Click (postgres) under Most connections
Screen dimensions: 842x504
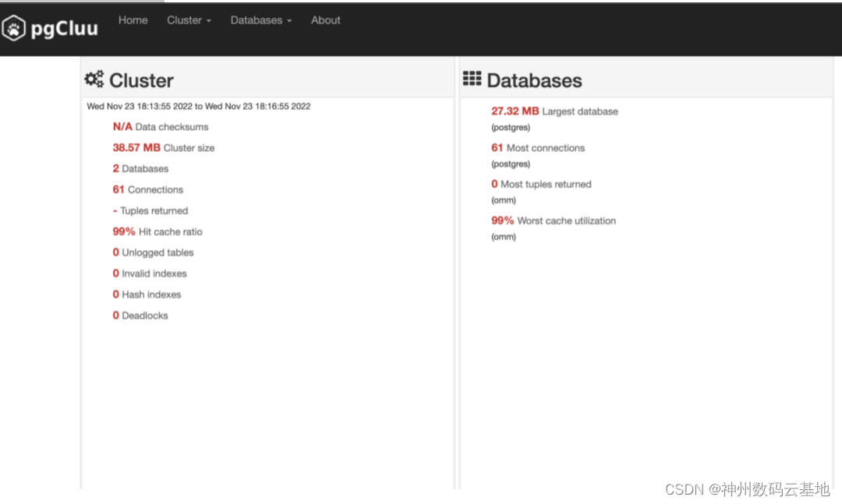click(511, 164)
